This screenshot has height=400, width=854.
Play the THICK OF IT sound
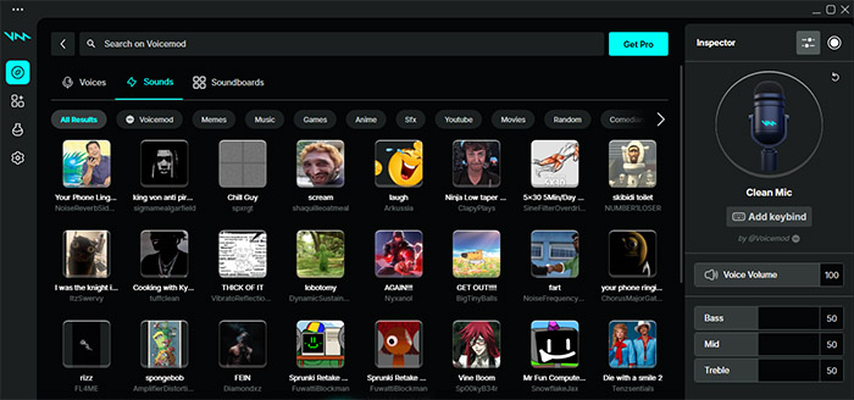coord(242,253)
